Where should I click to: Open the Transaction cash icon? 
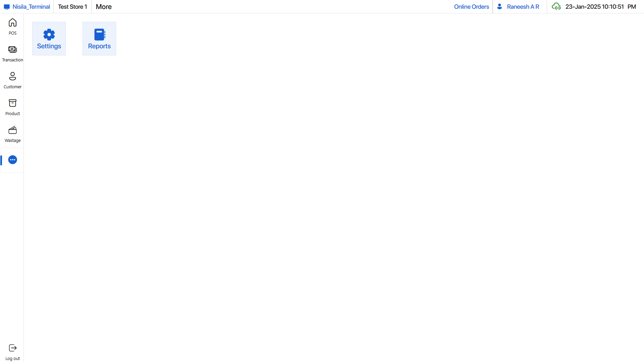tap(12, 50)
